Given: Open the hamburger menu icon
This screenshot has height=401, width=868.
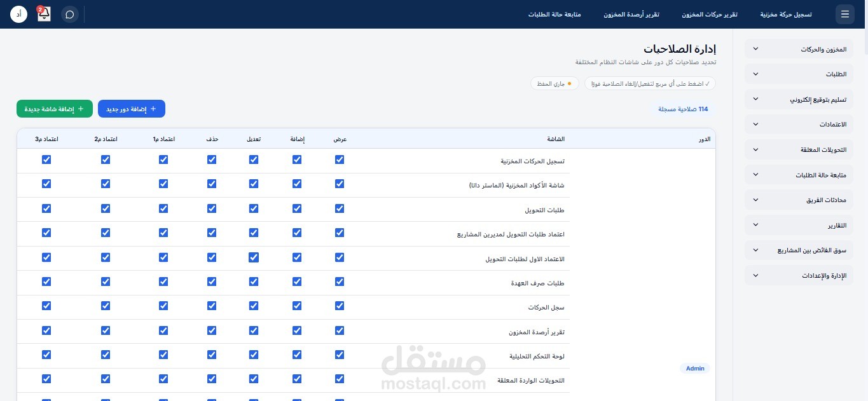Looking at the screenshot, I should point(844,14).
